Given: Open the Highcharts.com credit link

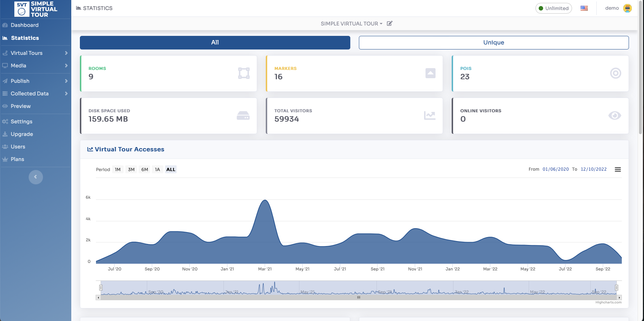Looking at the screenshot, I should tap(608, 302).
